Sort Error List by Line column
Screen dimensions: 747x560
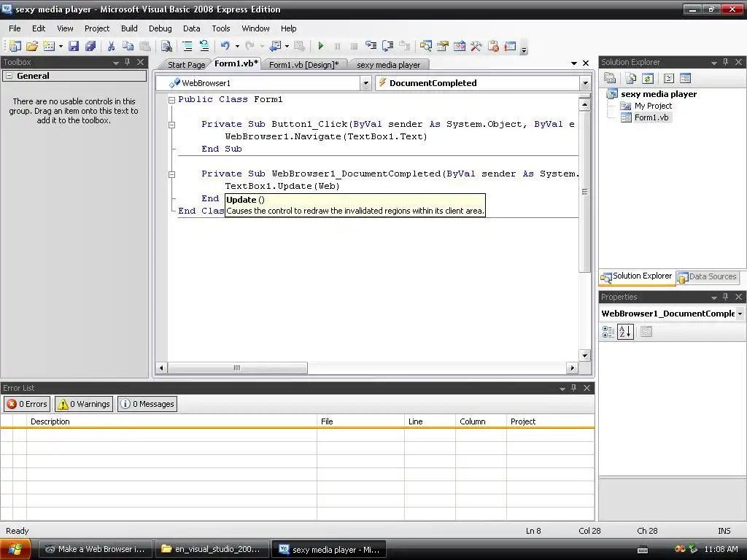[x=430, y=421]
